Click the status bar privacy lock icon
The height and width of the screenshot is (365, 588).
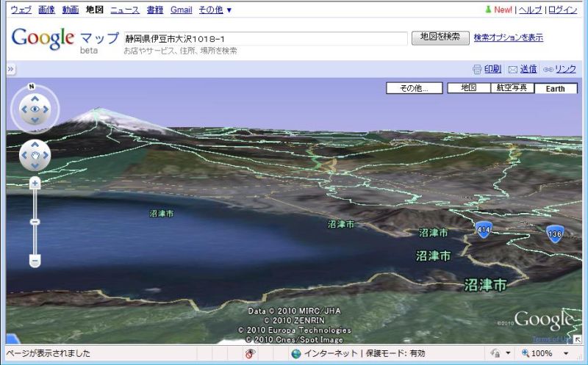pos(495,353)
